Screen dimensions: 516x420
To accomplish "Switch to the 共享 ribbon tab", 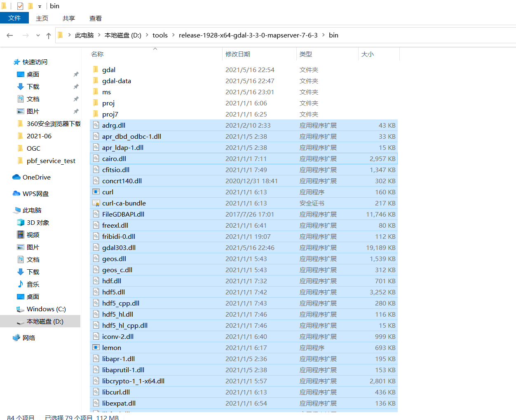I will 68,18.
